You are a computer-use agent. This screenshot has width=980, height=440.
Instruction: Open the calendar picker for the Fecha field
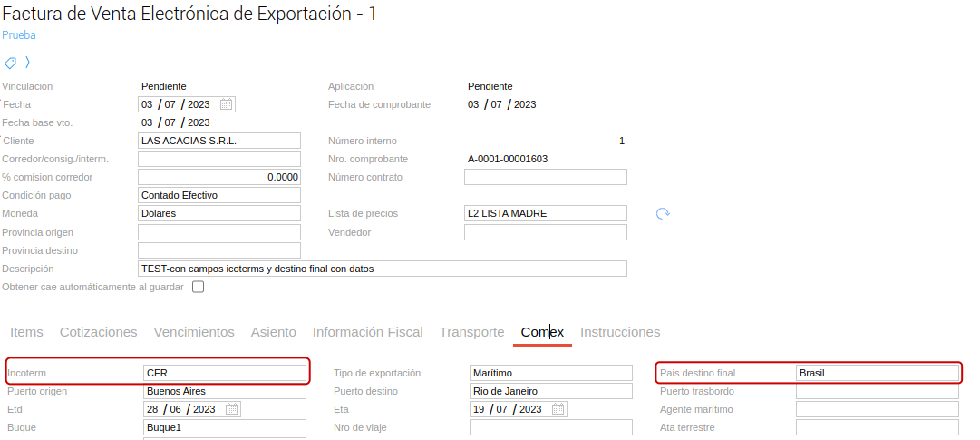(x=227, y=104)
